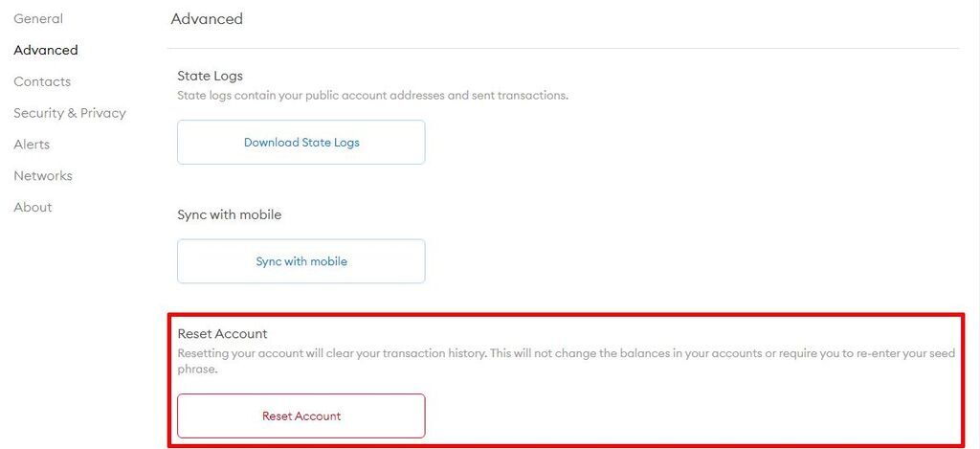This screenshot has width=980, height=449.
Task: Click the State logs description text
Action: pyautogui.click(x=372, y=96)
